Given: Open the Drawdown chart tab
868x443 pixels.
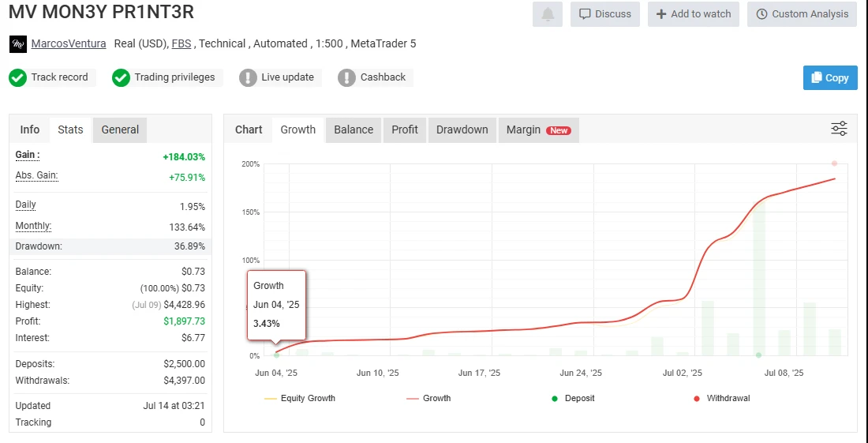Looking at the screenshot, I should click(462, 130).
